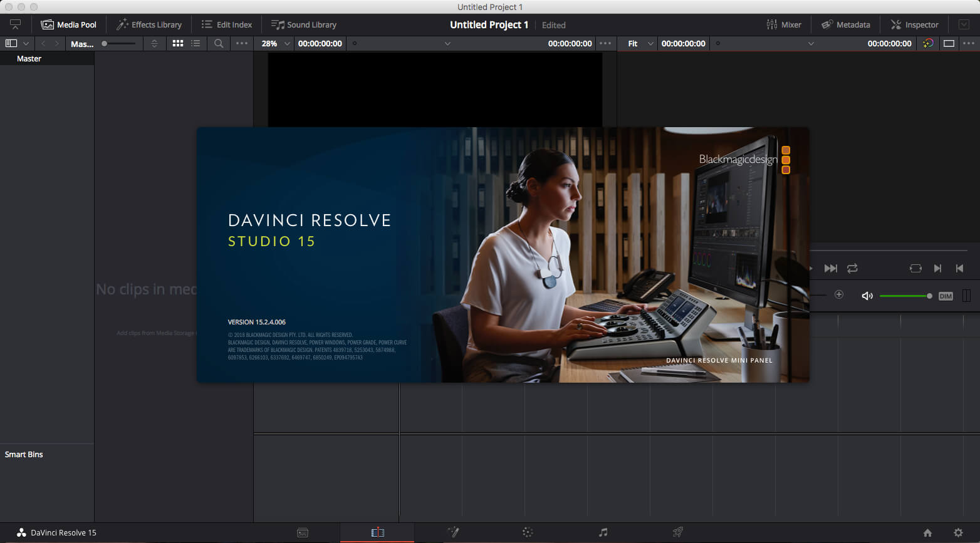980x543 pixels.
Task: Toggle the DIM audio button
Action: [x=946, y=296]
